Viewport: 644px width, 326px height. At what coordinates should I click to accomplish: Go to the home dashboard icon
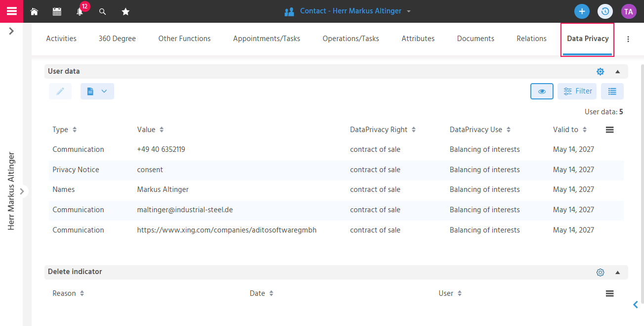coord(34,11)
